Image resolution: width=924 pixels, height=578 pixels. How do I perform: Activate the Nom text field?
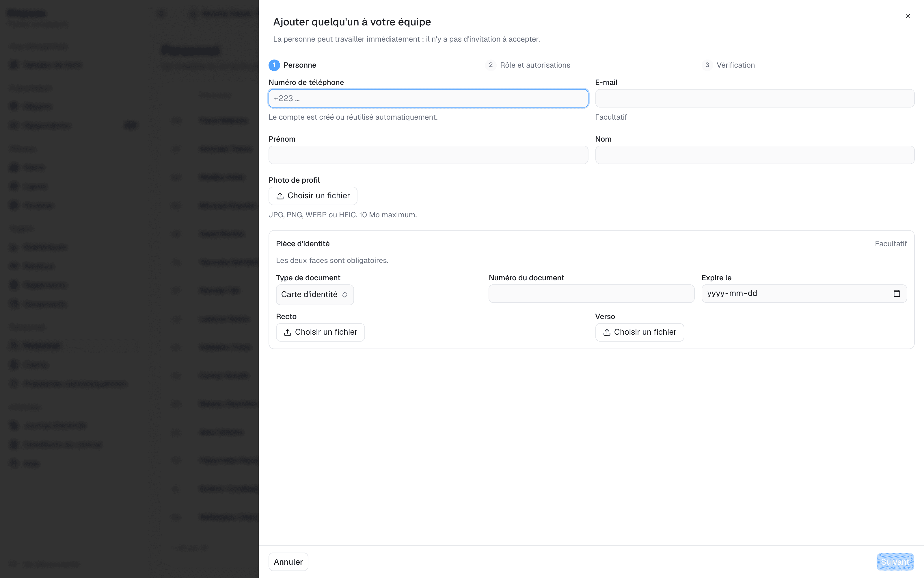click(x=755, y=155)
